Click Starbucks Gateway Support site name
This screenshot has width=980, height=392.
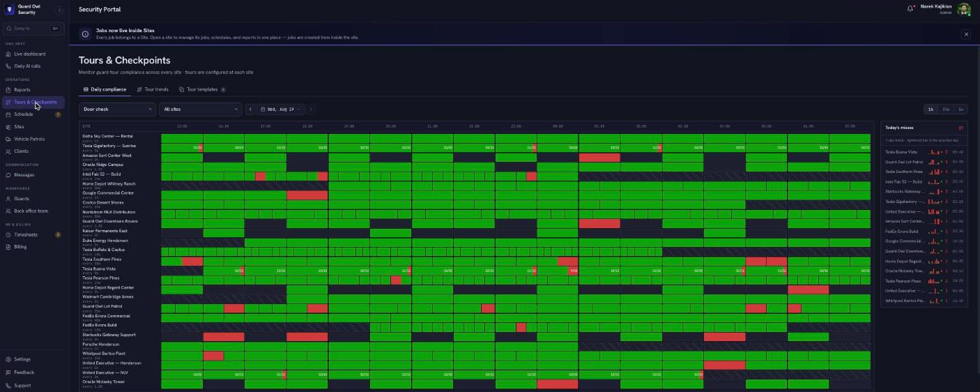coord(109,335)
